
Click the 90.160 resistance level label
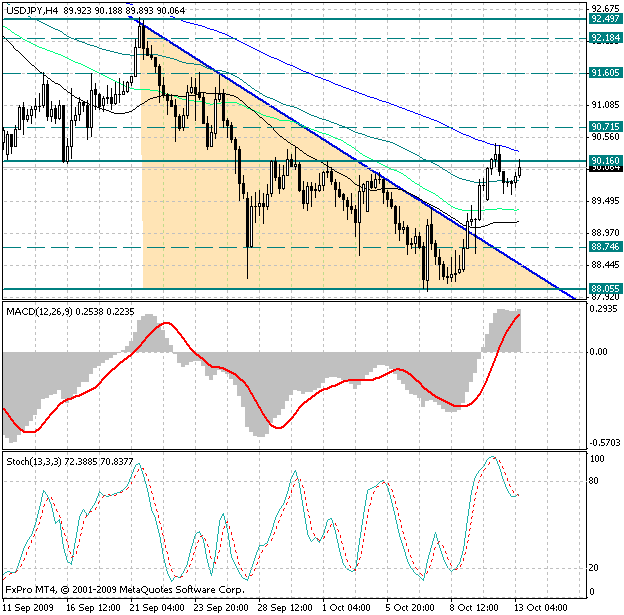(x=605, y=161)
